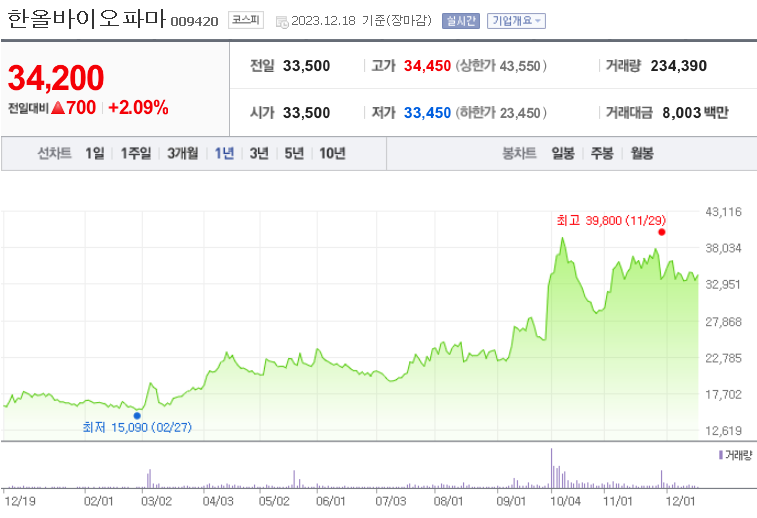This screenshot has height=518, width=757.
Task: Select the 1주일 line chart tab
Action: tap(136, 154)
